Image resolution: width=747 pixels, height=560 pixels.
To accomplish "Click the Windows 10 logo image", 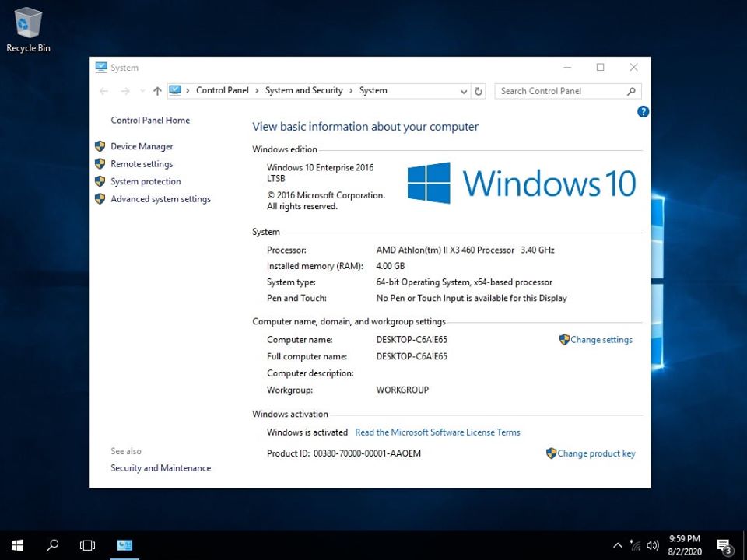I will (521, 183).
